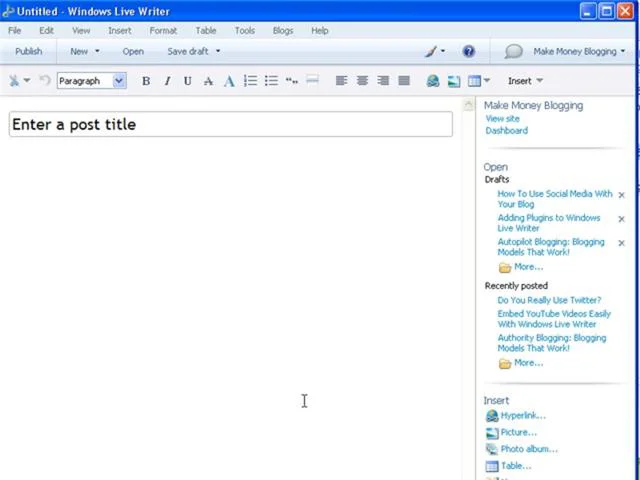Open the Tools menu
This screenshot has width=640, height=480.
point(244,31)
